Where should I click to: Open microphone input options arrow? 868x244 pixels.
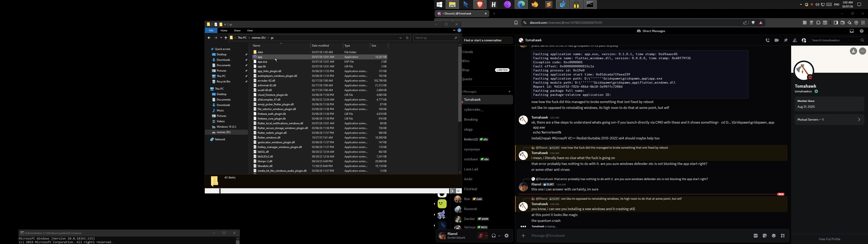click(486, 236)
